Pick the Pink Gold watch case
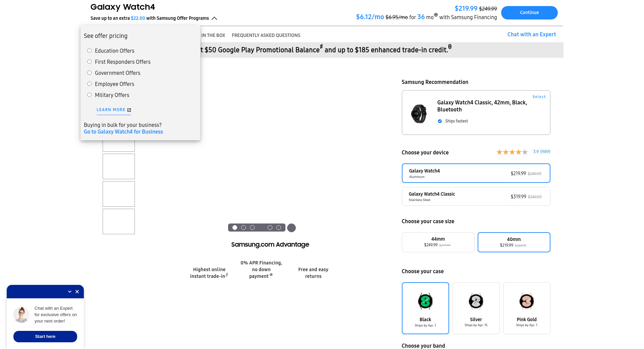Viewport: 644px width, 349px height. click(x=526, y=308)
